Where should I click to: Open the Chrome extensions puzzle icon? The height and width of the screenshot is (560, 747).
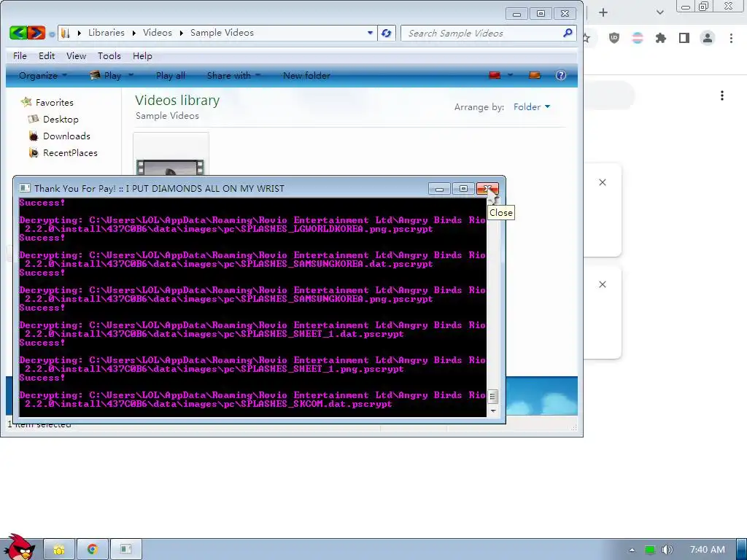point(661,38)
